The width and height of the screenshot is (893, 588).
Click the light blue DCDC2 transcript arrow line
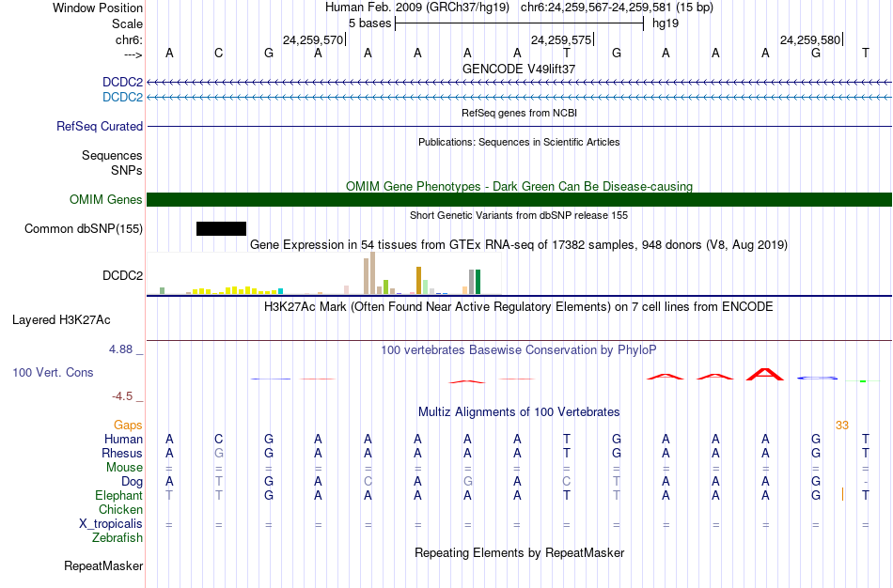click(x=519, y=98)
